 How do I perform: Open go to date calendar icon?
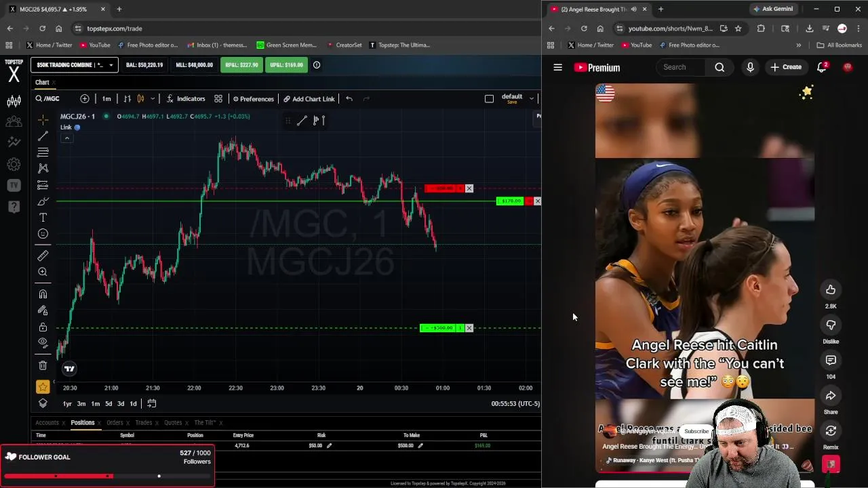(152, 404)
